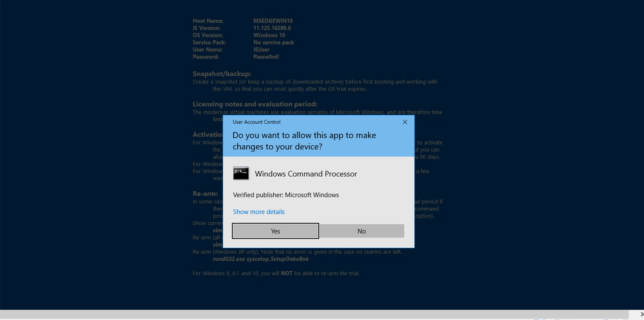Open the Show more details link
644x320 pixels.
tap(259, 212)
